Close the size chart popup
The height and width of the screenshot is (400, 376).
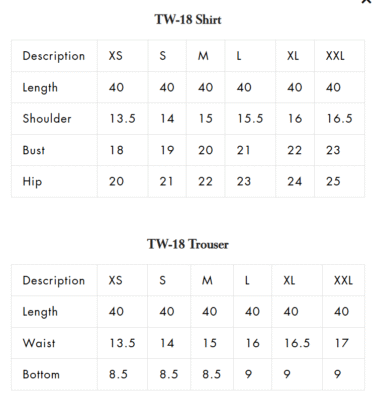(366, 1)
